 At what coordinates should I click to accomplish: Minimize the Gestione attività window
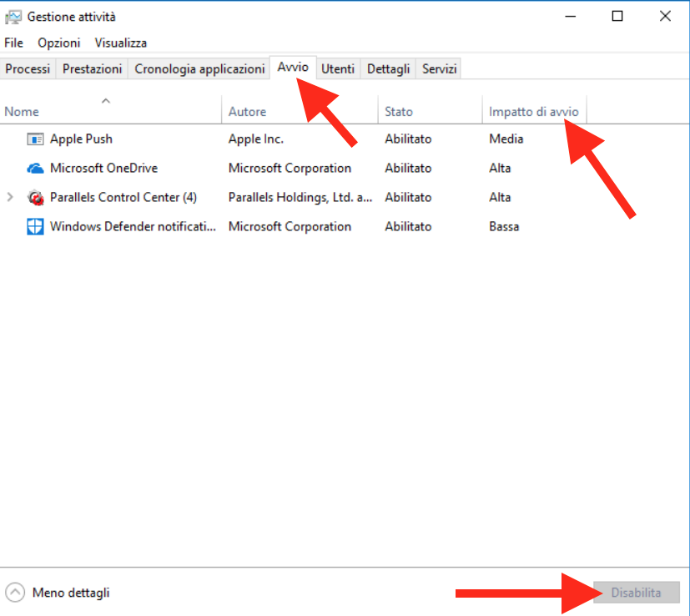coord(571,17)
